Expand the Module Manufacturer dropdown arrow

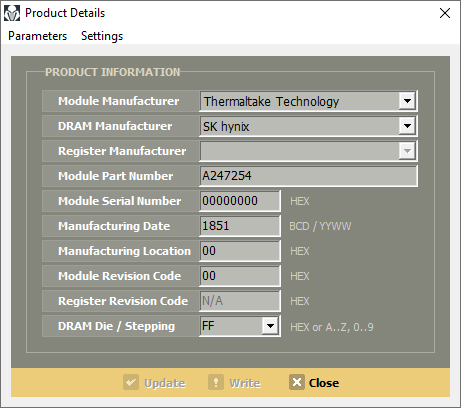tap(407, 101)
